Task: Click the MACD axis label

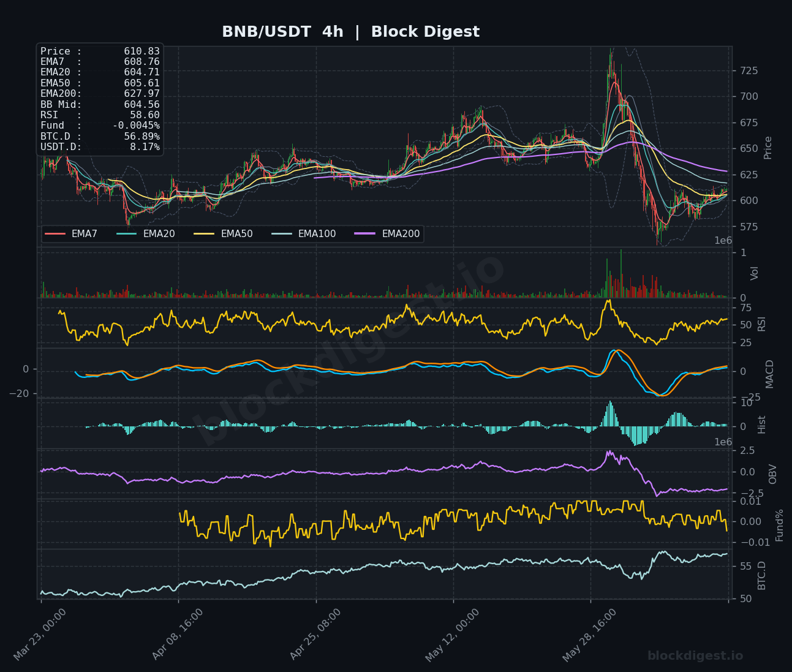Action: pos(769,374)
